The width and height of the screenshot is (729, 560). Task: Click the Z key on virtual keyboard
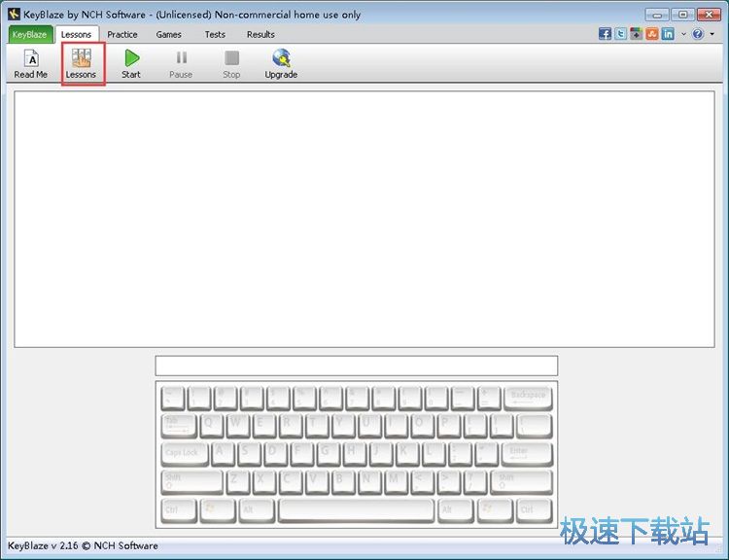coord(238,483)
